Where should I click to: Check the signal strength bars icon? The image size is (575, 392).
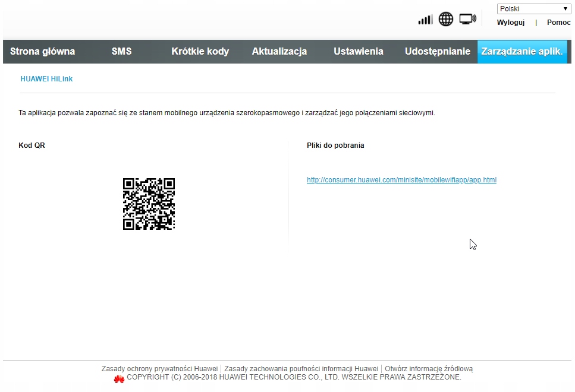(425, 20)
